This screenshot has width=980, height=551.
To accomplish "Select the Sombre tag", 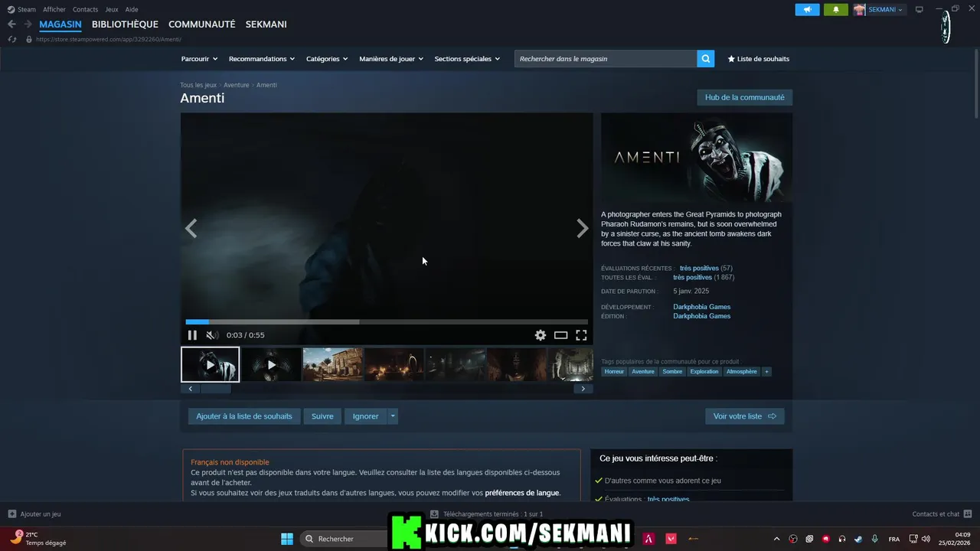I will [x=672, y=372].
